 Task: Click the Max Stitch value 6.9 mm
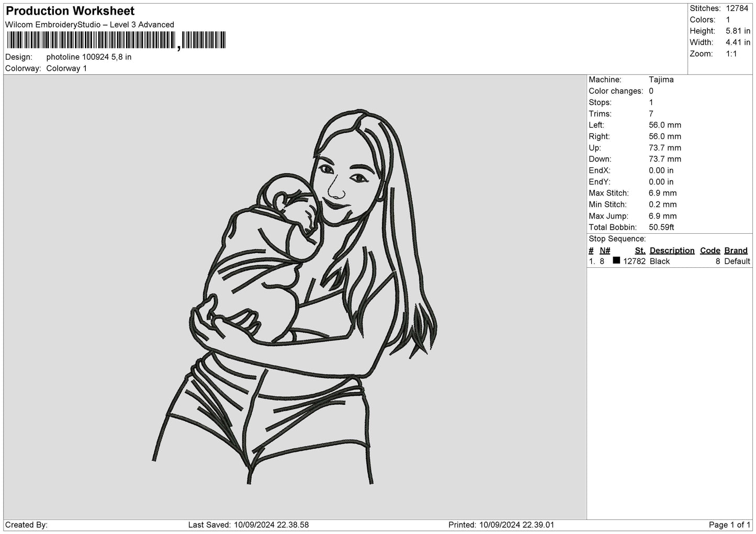(x=663, y=193)
